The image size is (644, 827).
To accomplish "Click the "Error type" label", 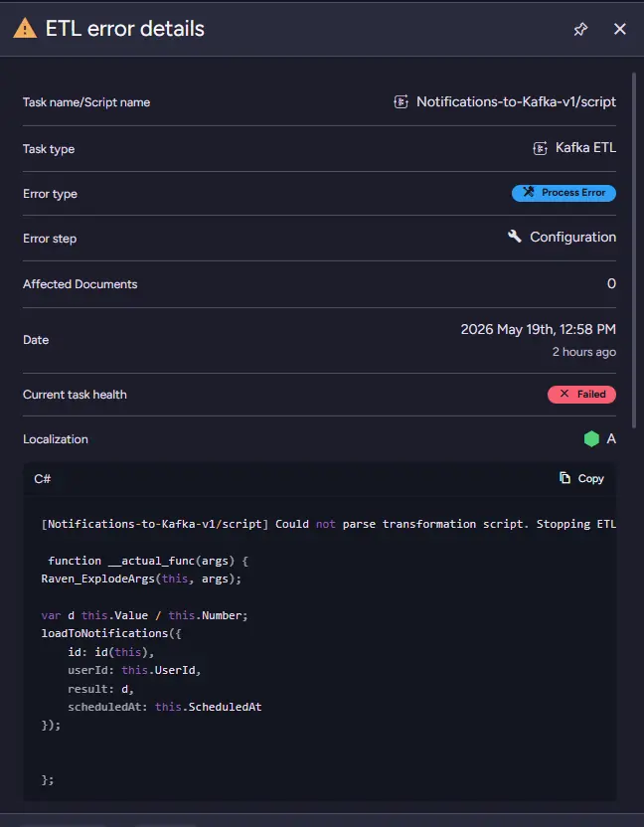I will click(x=50, y=194).
